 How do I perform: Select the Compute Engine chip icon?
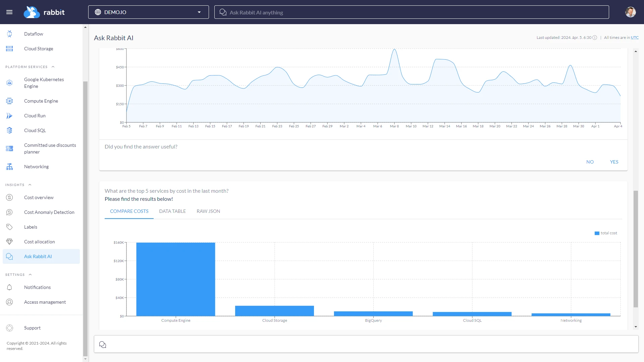click(9, 101)
